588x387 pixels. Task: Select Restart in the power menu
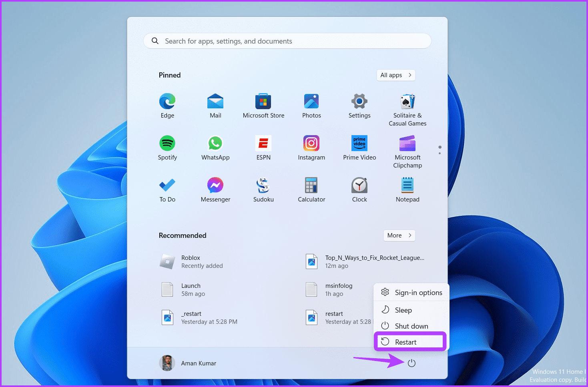click(x=410, y=342)
